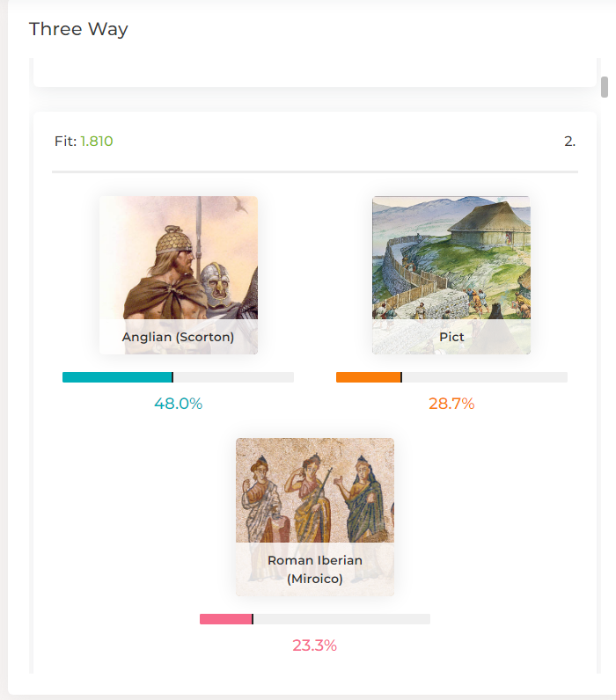
Task: Open the Pict hillfort thumbnail image
Action: pyautogui.click(x=451, y=275)
